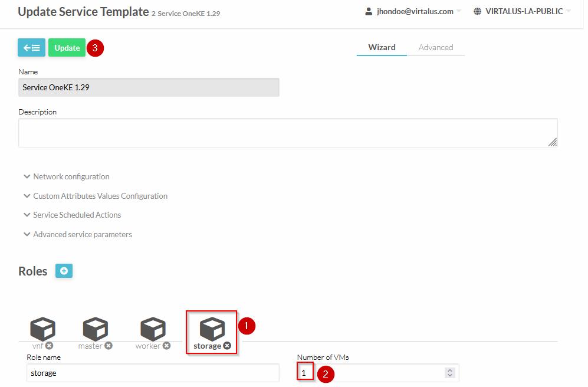This screenshot has height=387, width=588.
Task: Select the storage role cube icon
Action: point(212,328)
